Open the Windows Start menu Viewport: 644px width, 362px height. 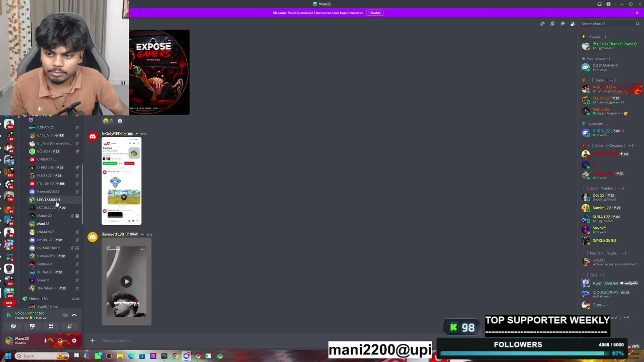pyautogui.click(x=8, y=356)
